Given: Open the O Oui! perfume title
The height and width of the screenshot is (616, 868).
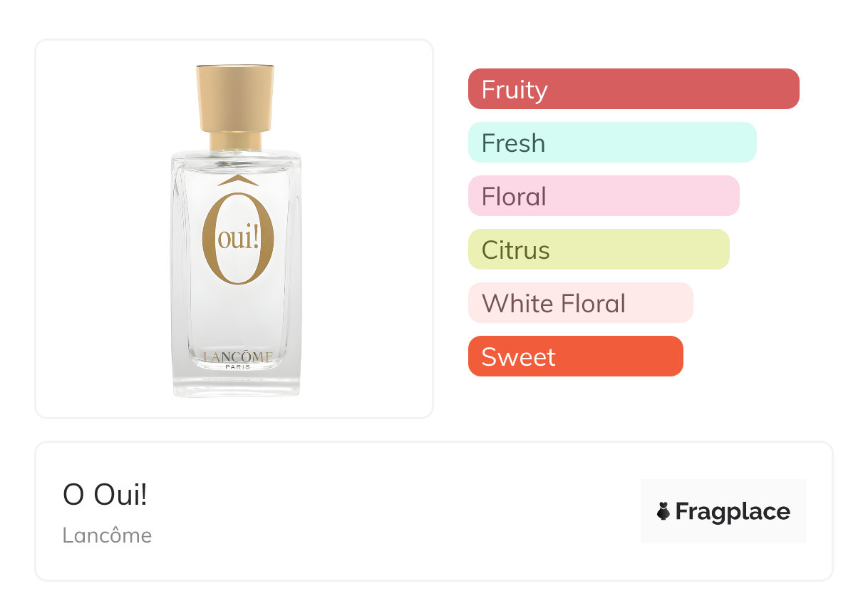Looking at the screenshot, I should tap(105, 495).
